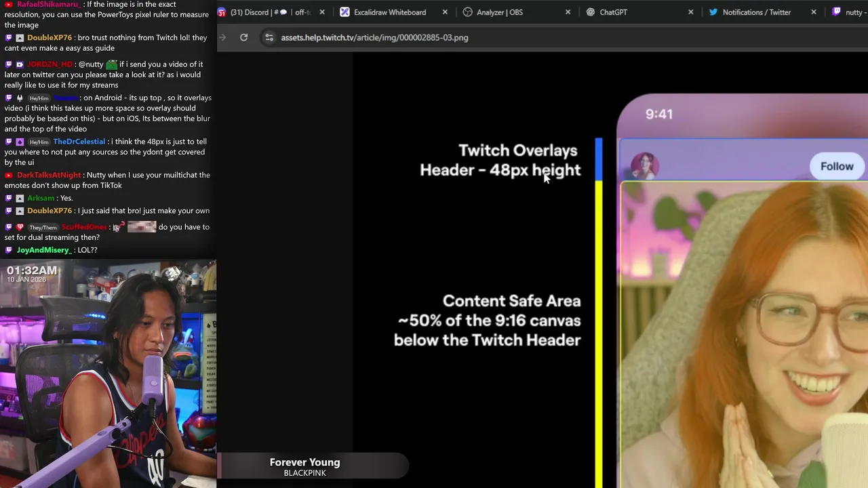Viewport: 868px width, 488px height.
Task: Click the DarkTalksAtNight username in chat
Action: (x=49, y=175)
